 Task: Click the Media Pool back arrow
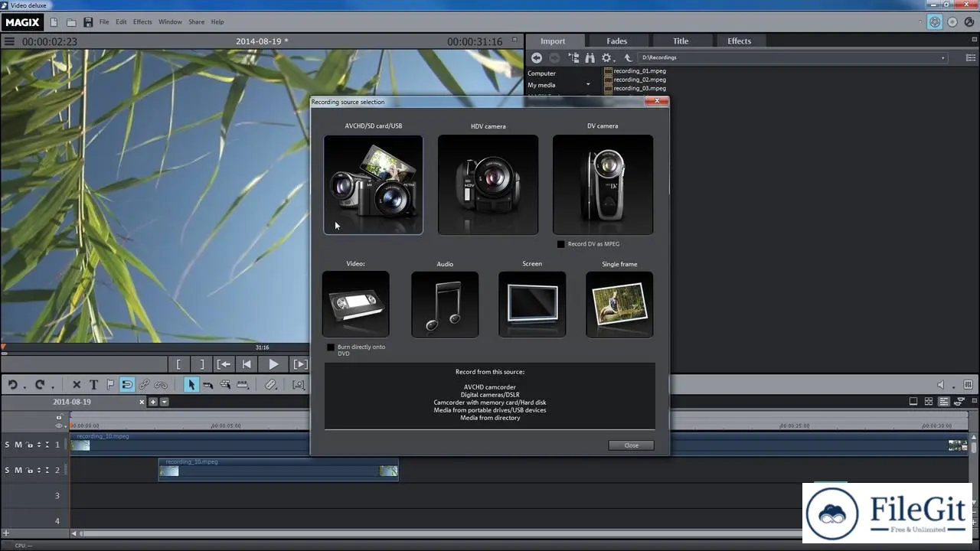pyautogui.click(x=537, y=57)
